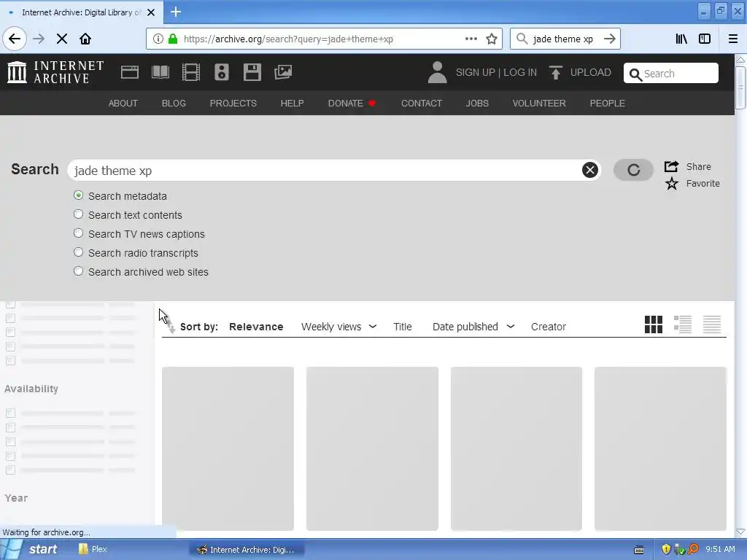
Task: Share this search
Action: coord(688,166)
